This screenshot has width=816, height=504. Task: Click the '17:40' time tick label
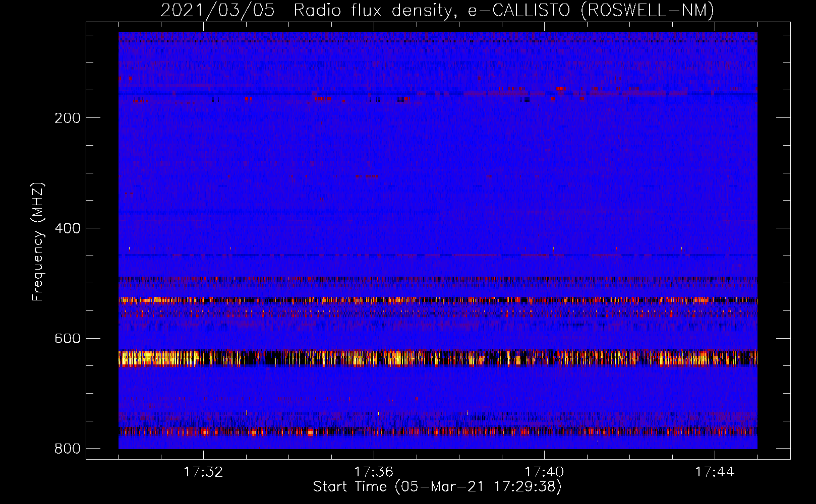coord(544,472)
